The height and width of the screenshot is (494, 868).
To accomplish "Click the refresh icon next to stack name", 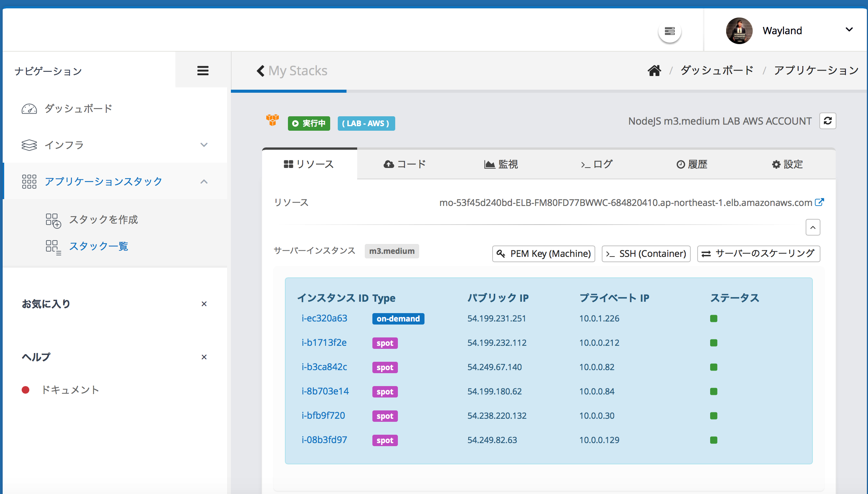I will tap(827, 121).
